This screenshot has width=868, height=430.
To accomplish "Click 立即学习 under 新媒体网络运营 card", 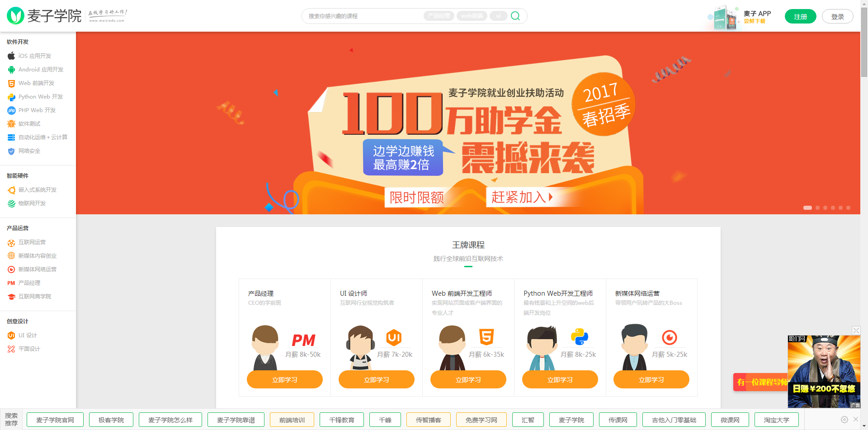I will (651, 379).
